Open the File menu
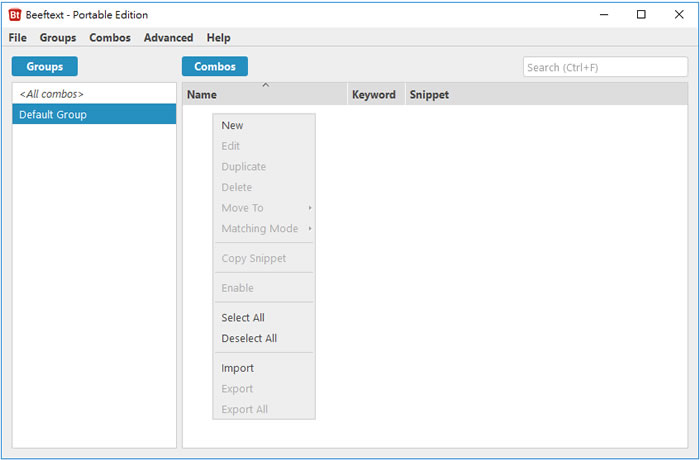 coord(17,38)
